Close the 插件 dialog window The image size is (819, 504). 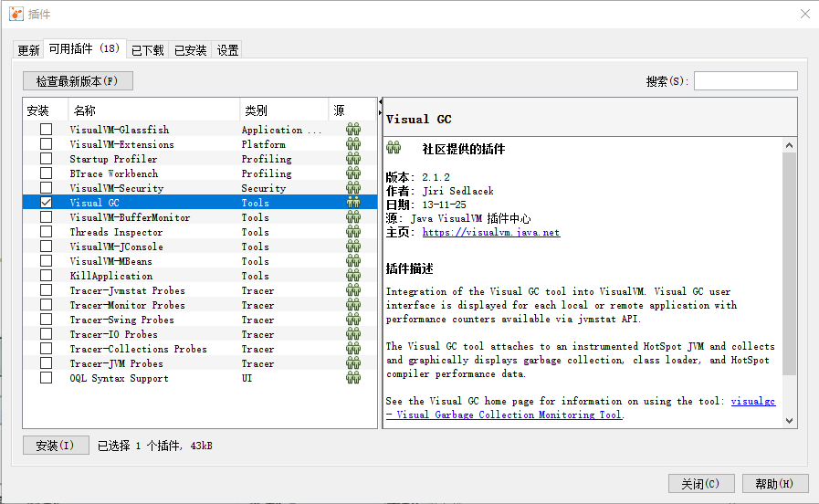(x=805, y=14)
